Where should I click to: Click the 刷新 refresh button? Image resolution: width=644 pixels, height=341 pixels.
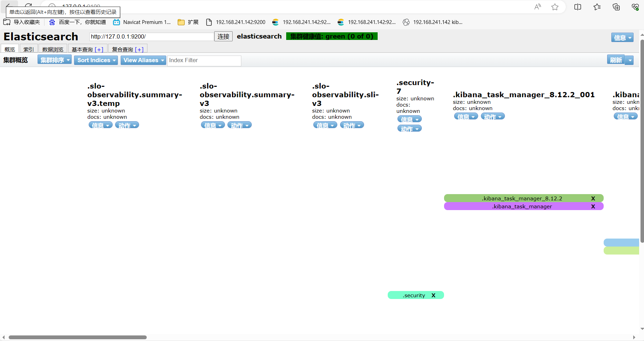616,60
